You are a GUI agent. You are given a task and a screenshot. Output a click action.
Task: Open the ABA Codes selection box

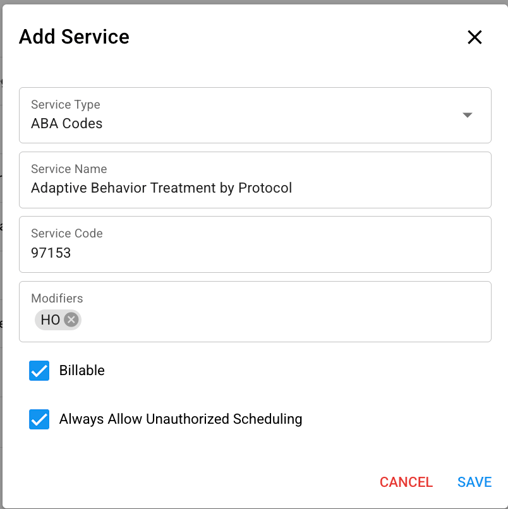tap(255, 115)
